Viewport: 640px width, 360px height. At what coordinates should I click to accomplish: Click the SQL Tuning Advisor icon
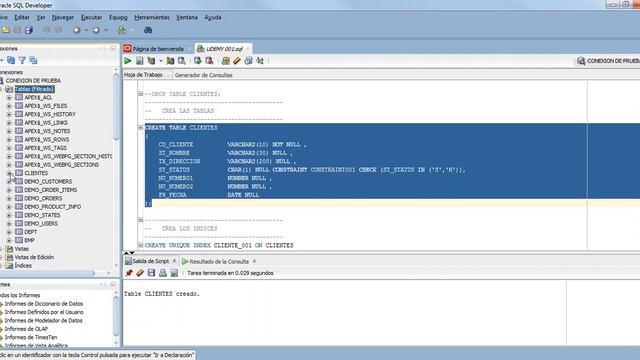tap(182, 61)
